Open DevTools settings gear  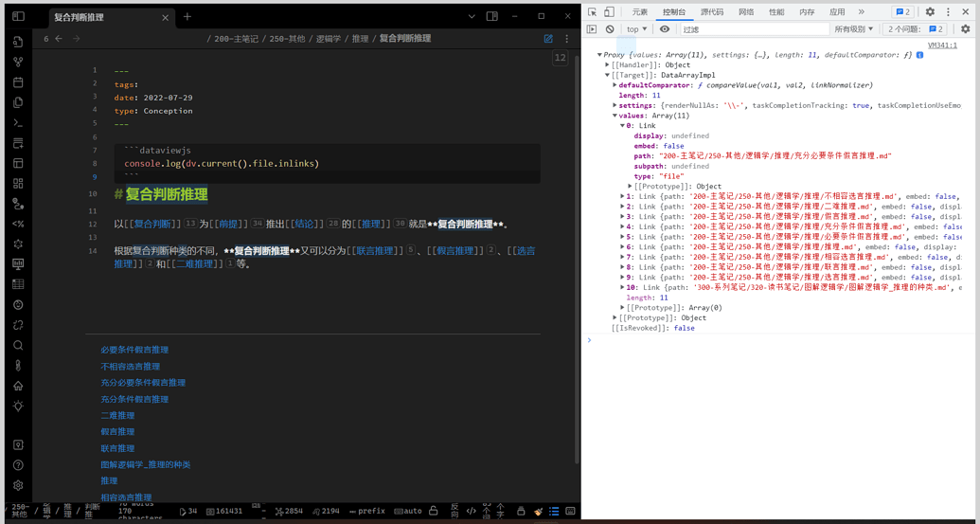(930, 11)
